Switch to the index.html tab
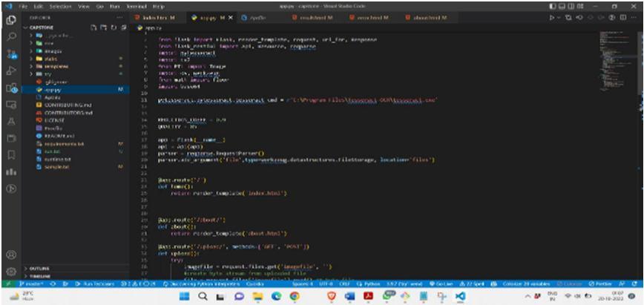The height and width of the screenshot is (305, 644). pyautogui.click(x=157, y=18)
